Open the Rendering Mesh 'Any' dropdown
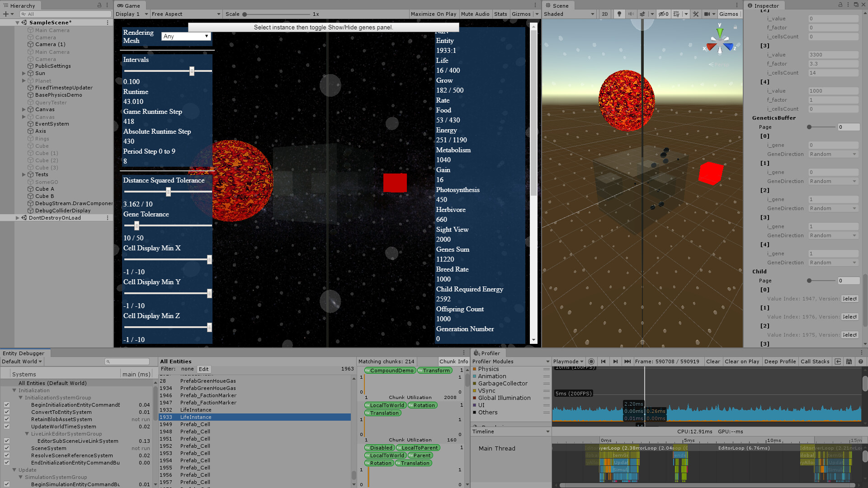This screenshot has width=868, height=488. 186,36
